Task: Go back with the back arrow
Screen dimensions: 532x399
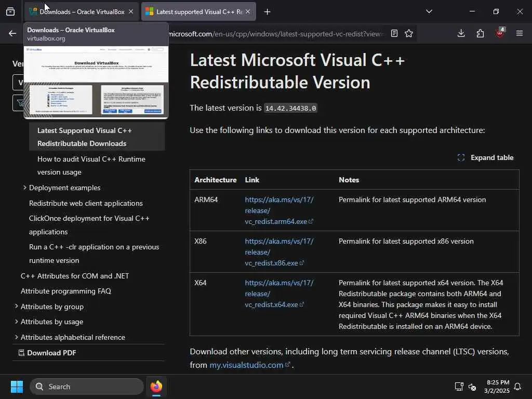Action: 12,33
